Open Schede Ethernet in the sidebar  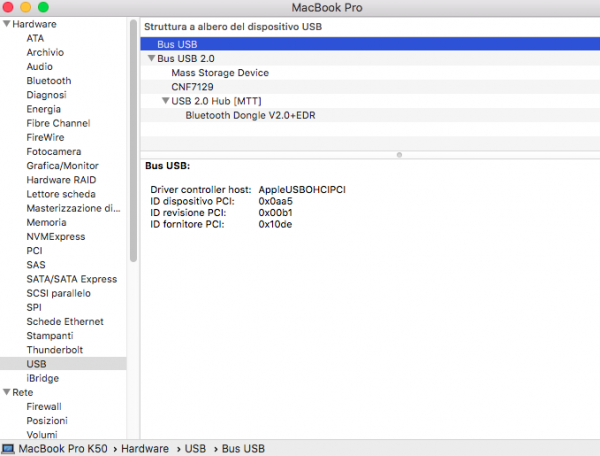(x=65, y=321)
